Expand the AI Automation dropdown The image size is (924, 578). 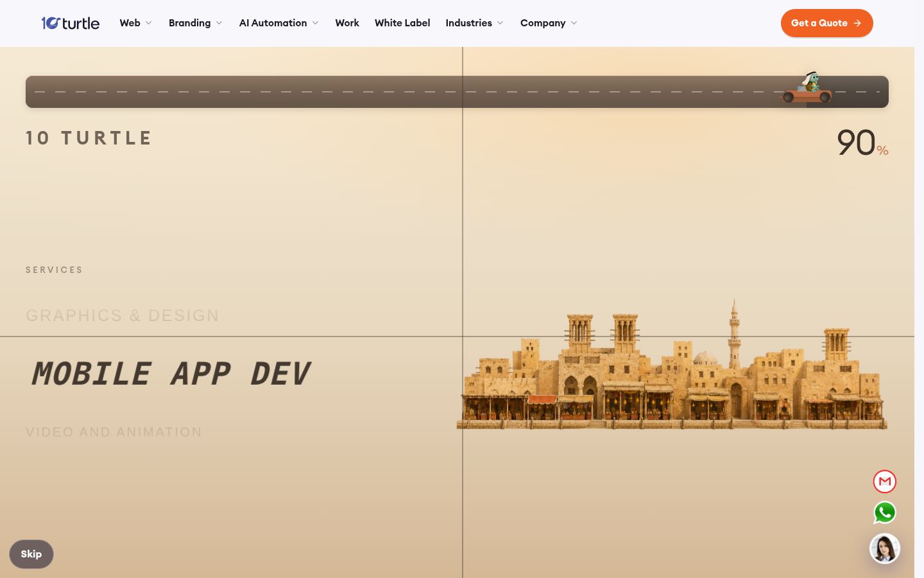(279, 23)
